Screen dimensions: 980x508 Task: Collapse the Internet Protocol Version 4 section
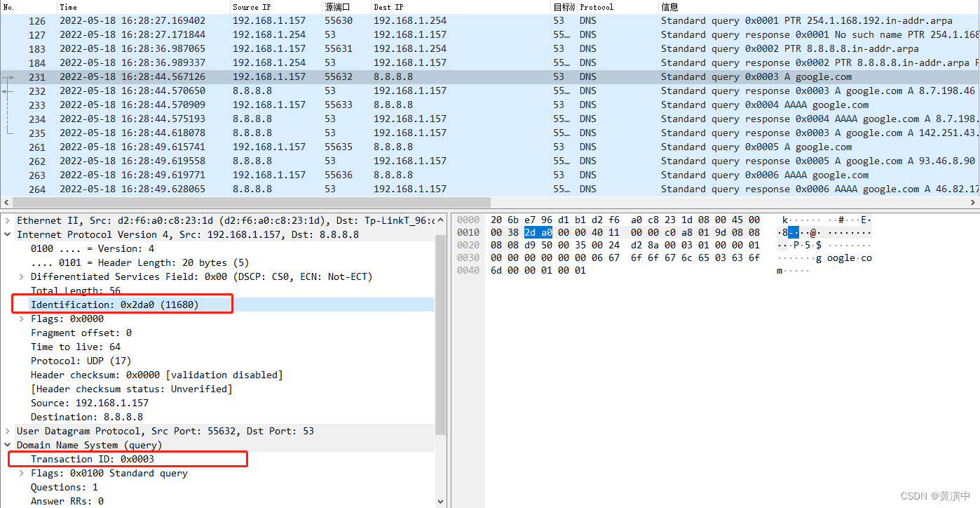coord(7,234)
